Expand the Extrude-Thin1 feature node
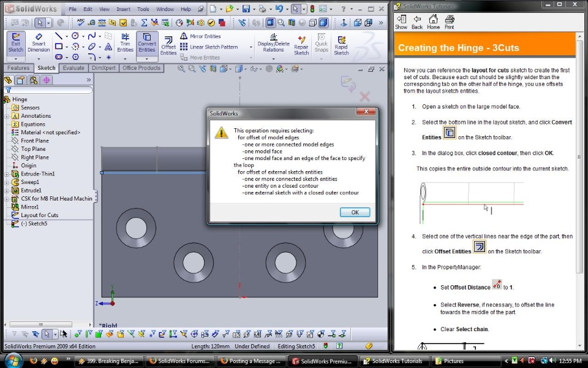 pyautogui.click(x=6, y=174)
